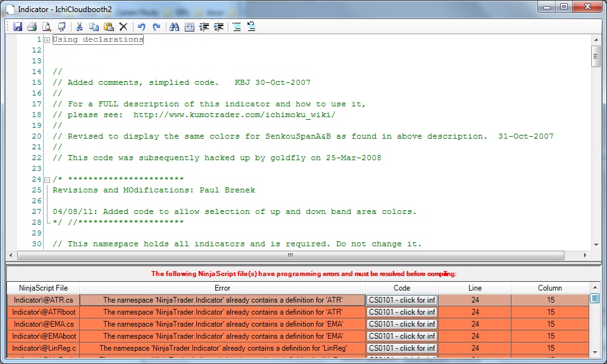
Task: Copy selected code using toolbar
Action: point(94,27)
